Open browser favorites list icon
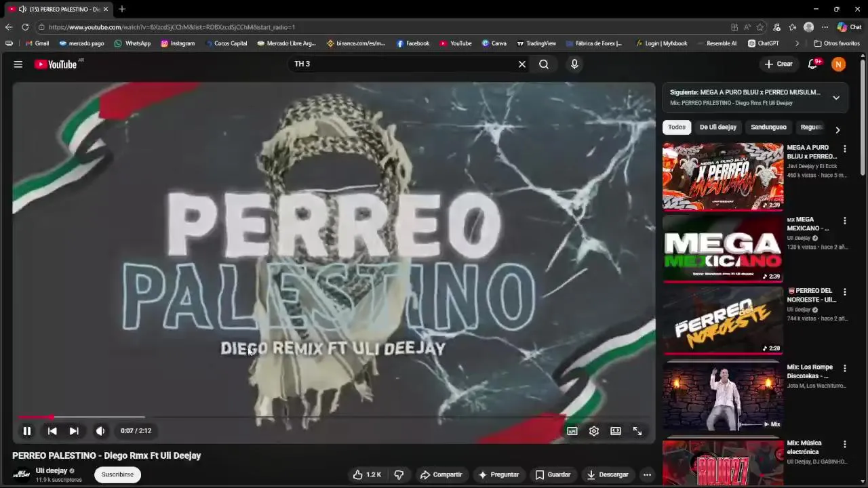This screenshot has width=868, height=488. [793, 27]
